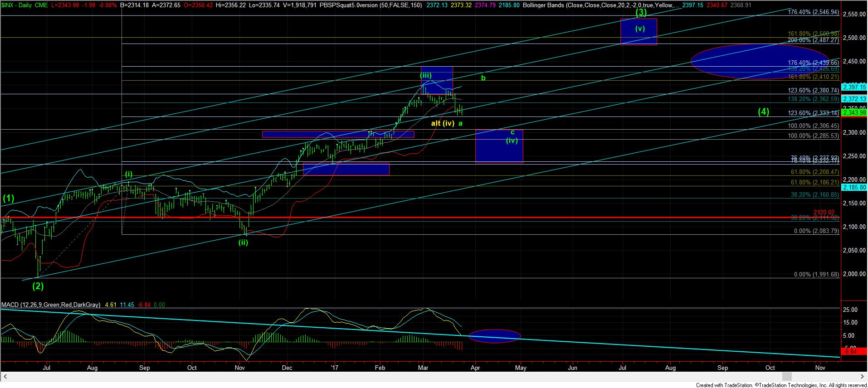Select the yellow alt (iv) label

[442, 123]
